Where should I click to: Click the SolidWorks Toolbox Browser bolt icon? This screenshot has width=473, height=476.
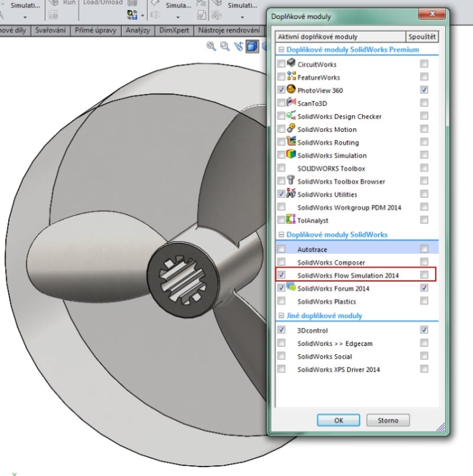(x=291, y=180)
